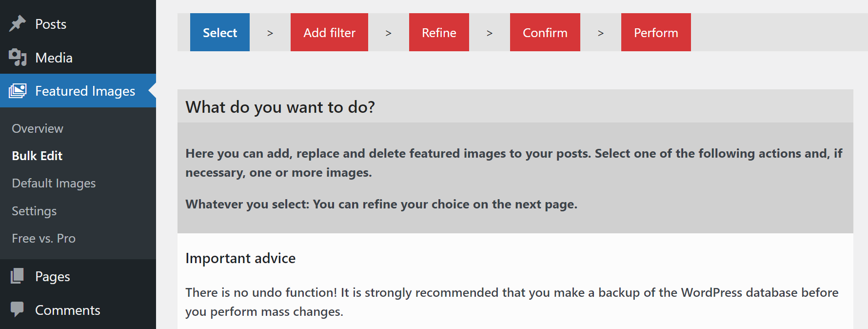The image size is (868, 329).
Task: Open the plugin Settings page
Action: tap(34, 211)
